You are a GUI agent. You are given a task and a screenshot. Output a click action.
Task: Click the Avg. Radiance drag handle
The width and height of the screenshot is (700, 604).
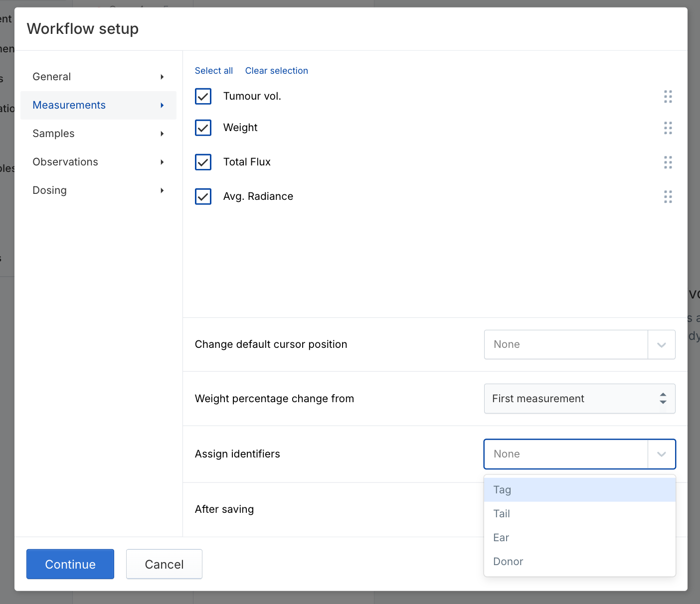668,197
